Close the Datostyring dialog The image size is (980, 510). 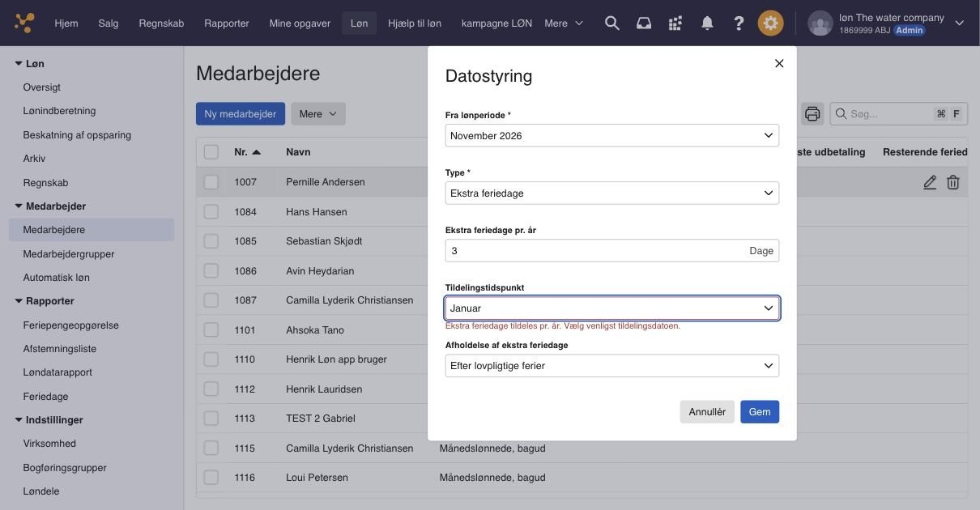click(x=779, y=63)
